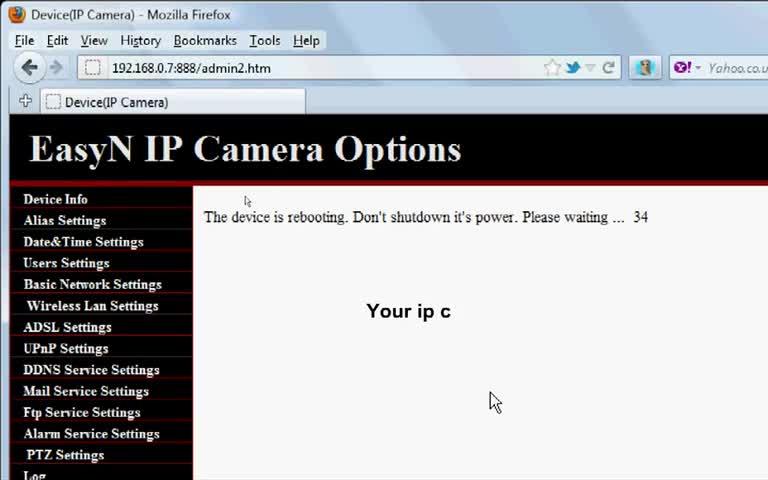Click the Forward arrow button
768x480 pixels.
[x=56, y=68]
